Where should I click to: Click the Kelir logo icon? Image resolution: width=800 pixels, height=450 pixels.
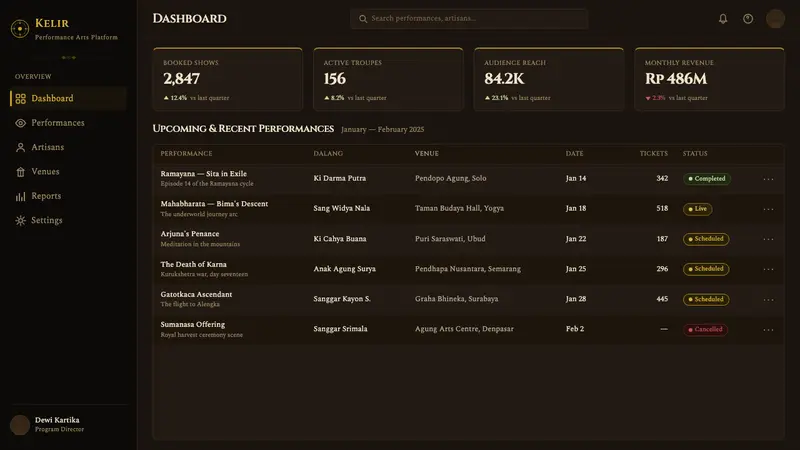[20, 29]
